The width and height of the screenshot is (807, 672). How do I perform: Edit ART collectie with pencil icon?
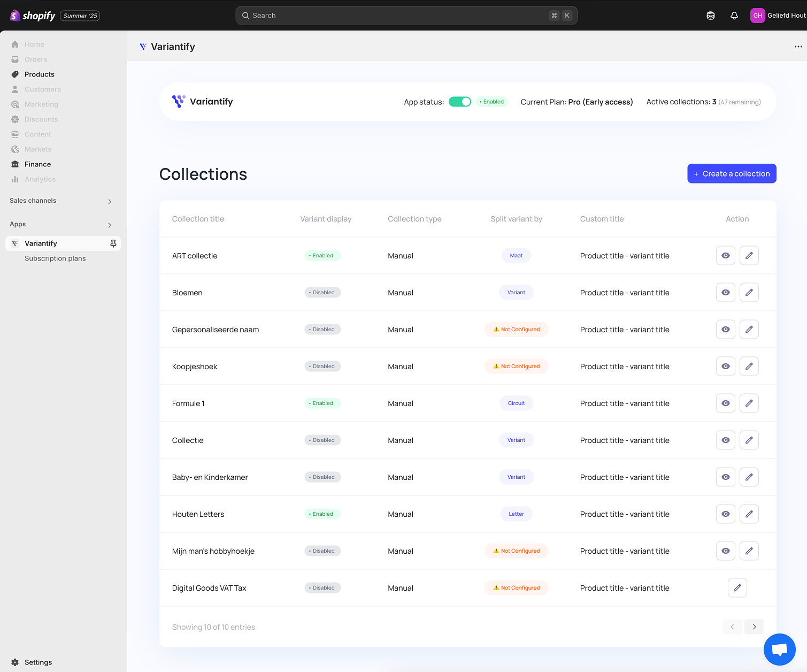(x=749, y=256)
